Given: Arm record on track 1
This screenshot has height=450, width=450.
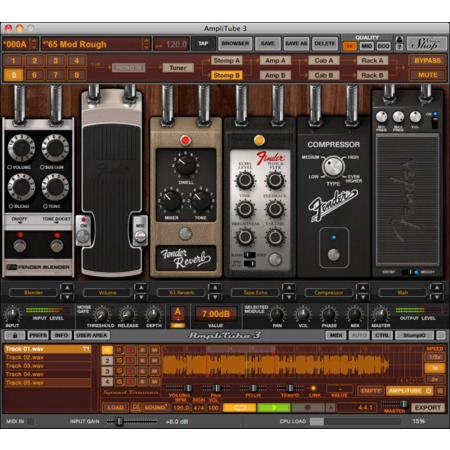Looking at the screenshot, I should click(x=130, y=350).
